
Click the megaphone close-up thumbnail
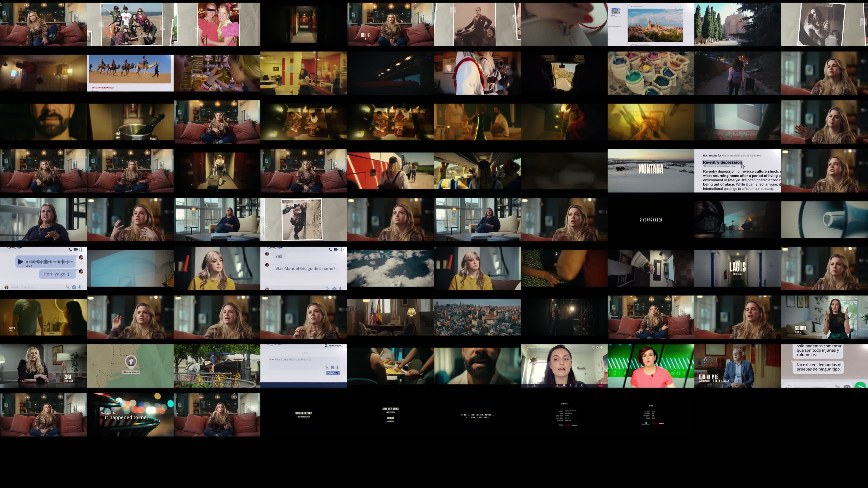pos(824,220)
